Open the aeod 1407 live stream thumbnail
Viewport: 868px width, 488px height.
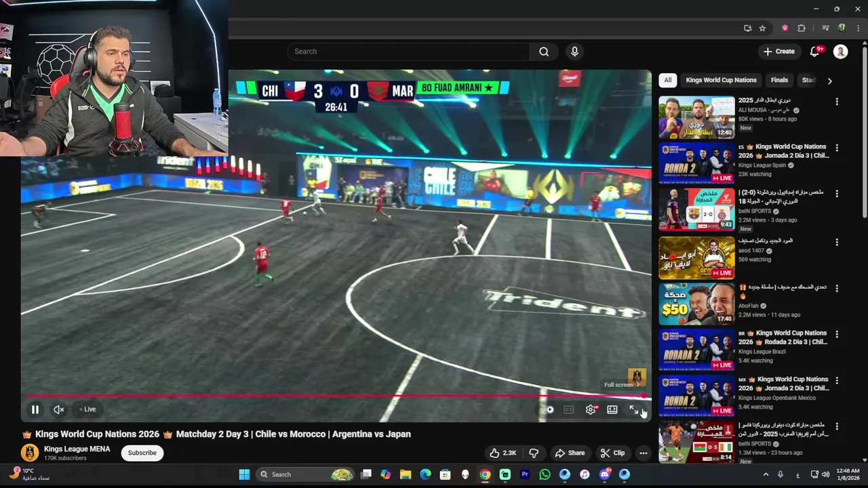[696, 258]
